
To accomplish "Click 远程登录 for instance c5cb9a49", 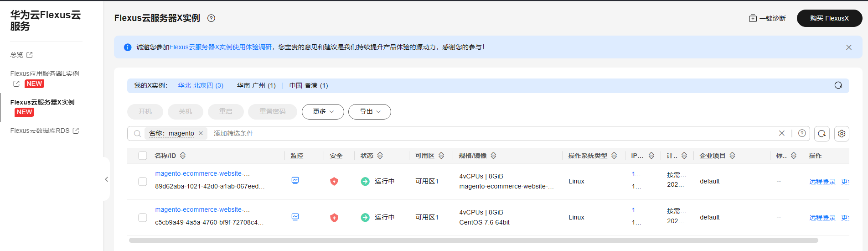I will pyautogui.click(x=822, y=218).
